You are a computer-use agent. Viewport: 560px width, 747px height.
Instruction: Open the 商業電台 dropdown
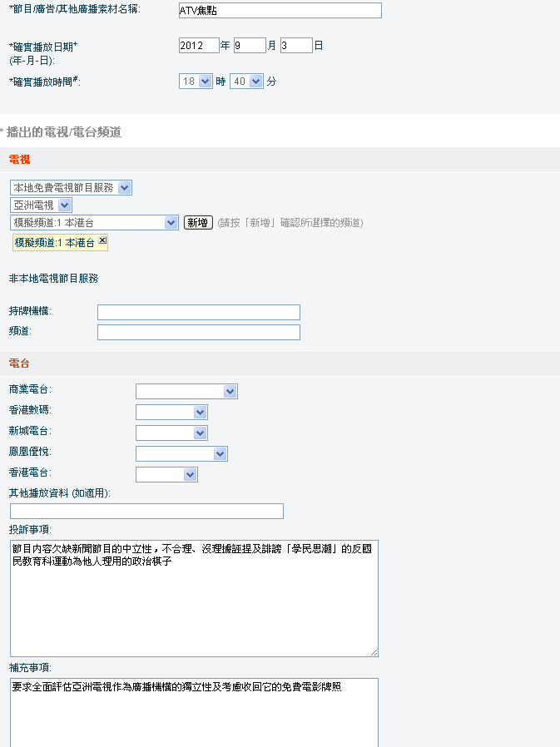coord(186,391)
